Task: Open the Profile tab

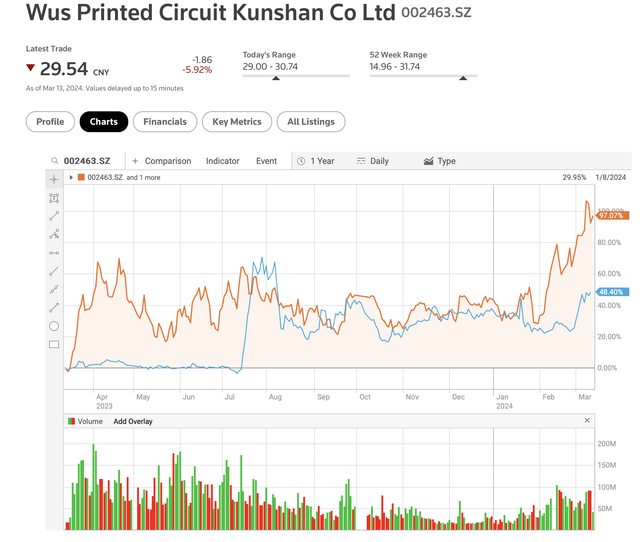Action: coord(50,122)
